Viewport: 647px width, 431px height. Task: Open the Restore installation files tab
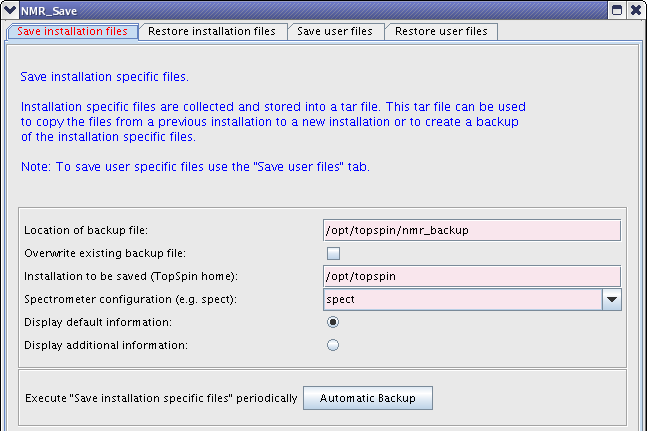[x=212, y=31]
